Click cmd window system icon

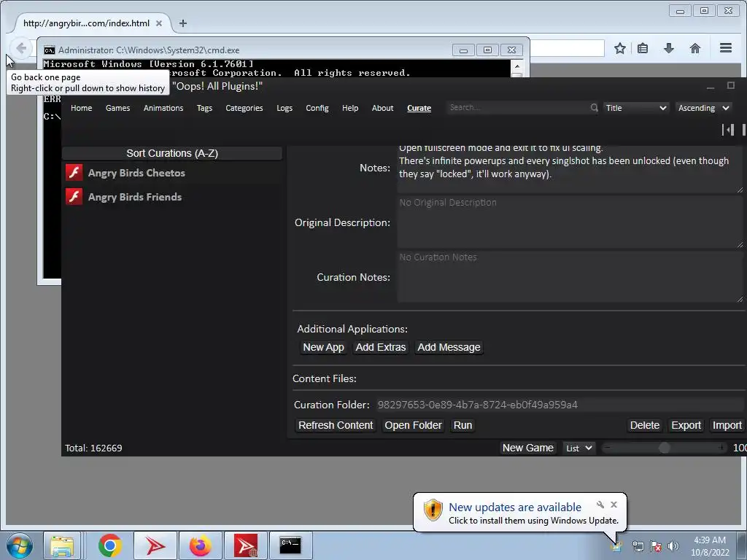coord(49,50)
